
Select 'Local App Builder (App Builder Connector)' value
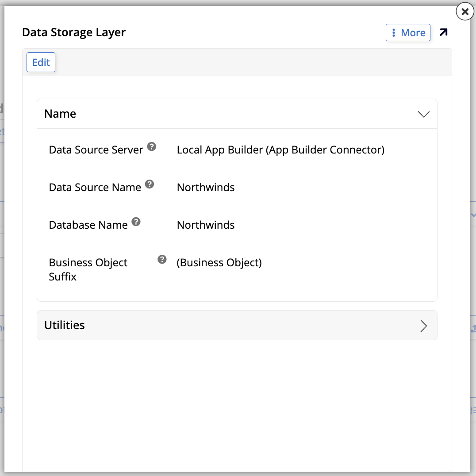pos(280,150)
